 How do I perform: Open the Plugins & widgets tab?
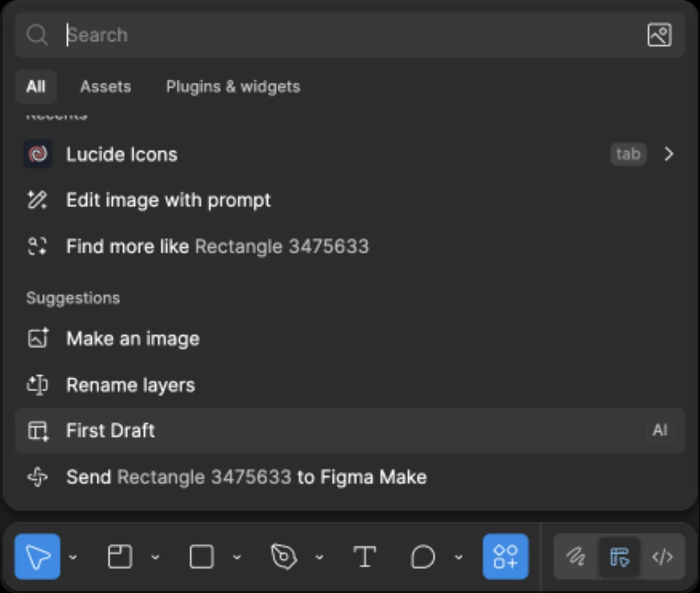coord(233,86)
